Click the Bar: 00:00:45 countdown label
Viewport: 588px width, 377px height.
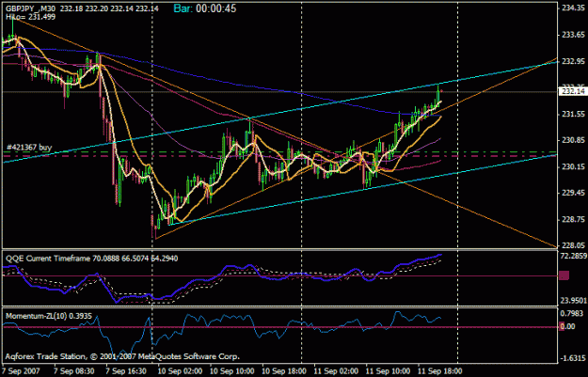tap(205, 8)
